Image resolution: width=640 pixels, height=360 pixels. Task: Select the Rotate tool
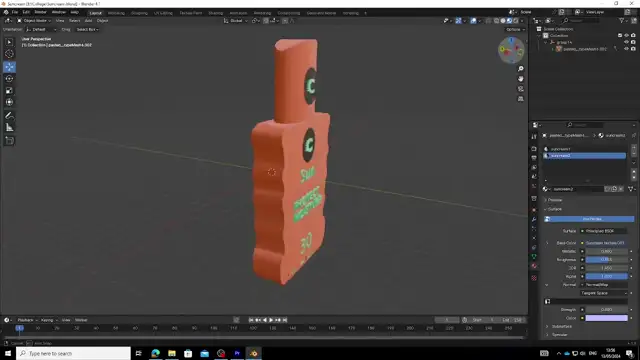pyautogui.click(x=9, y=79)
